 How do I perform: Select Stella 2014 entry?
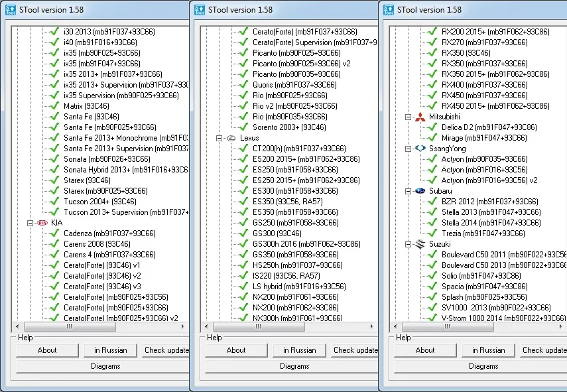491,223
